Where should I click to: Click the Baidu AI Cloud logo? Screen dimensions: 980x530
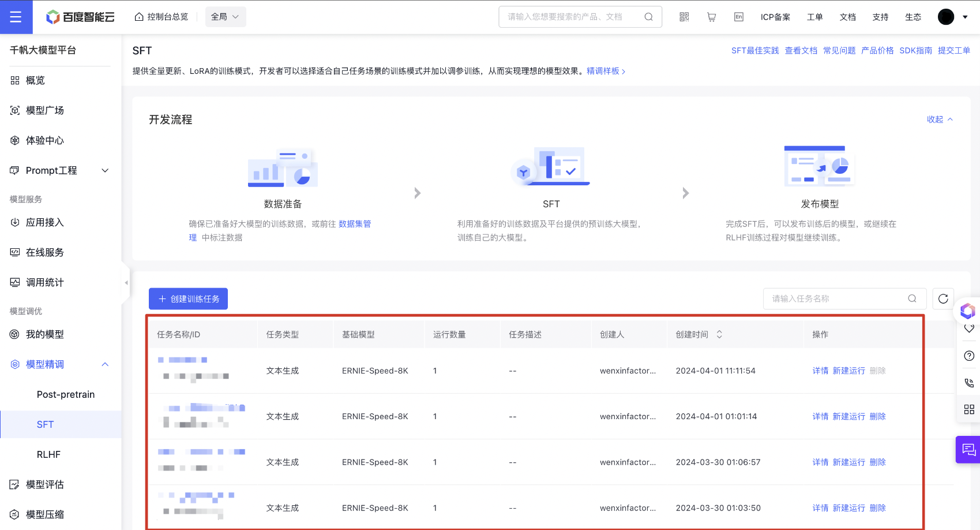point(80,17)
